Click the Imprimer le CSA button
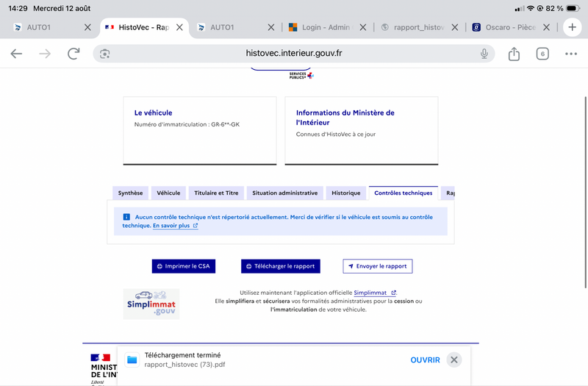 click(x=183, y=266)
